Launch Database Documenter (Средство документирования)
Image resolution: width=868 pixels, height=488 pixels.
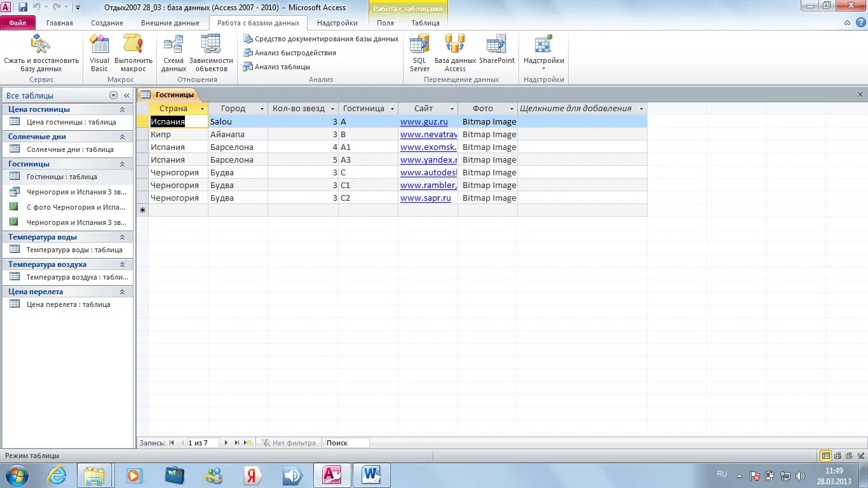point(321,39)
